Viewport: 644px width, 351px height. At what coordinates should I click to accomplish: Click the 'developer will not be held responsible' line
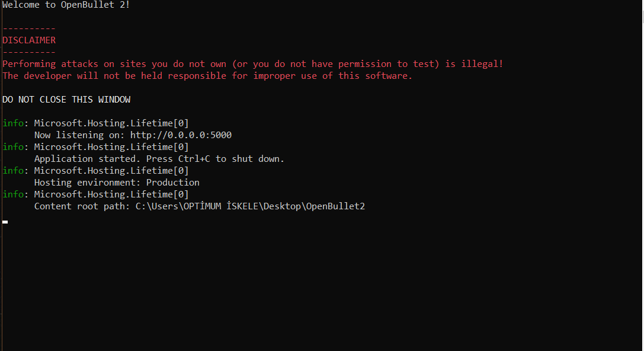(x=207, y=76)
